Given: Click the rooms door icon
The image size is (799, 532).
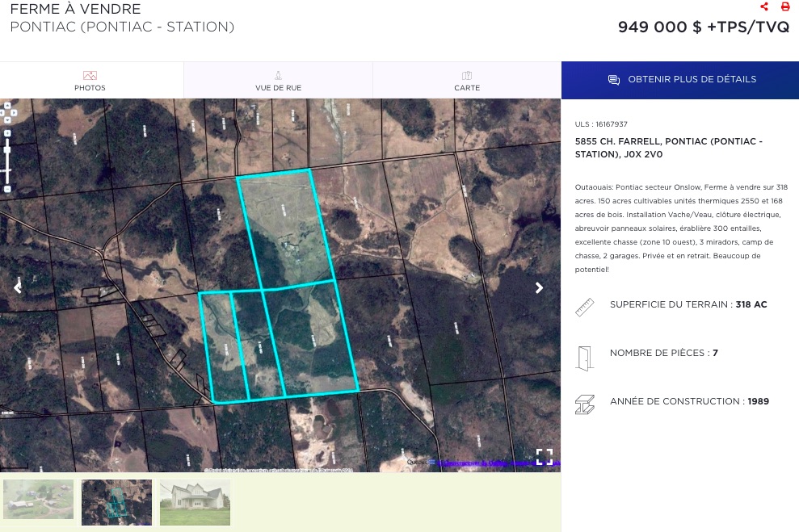Looking at the screenshot, I should [x=584, y=358].
